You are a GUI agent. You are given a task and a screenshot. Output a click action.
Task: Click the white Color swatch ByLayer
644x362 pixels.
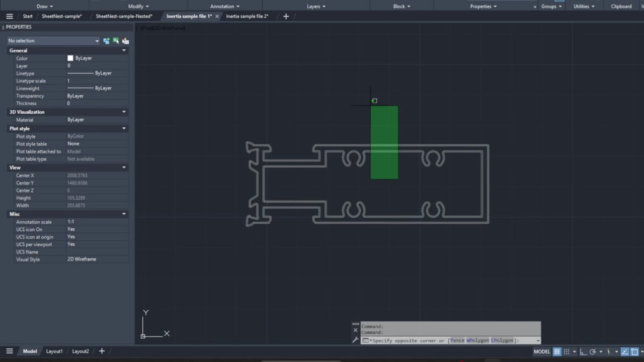pyautogui.click(x=70, y=58)
